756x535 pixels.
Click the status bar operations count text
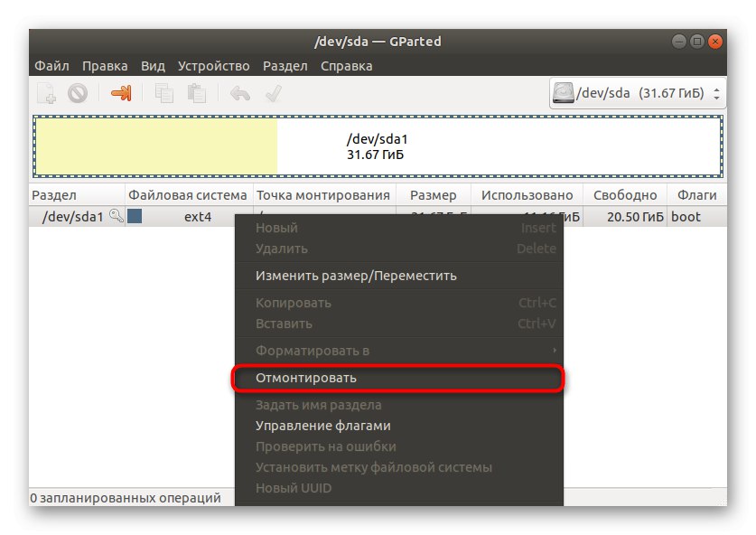[x=126, y=497]
